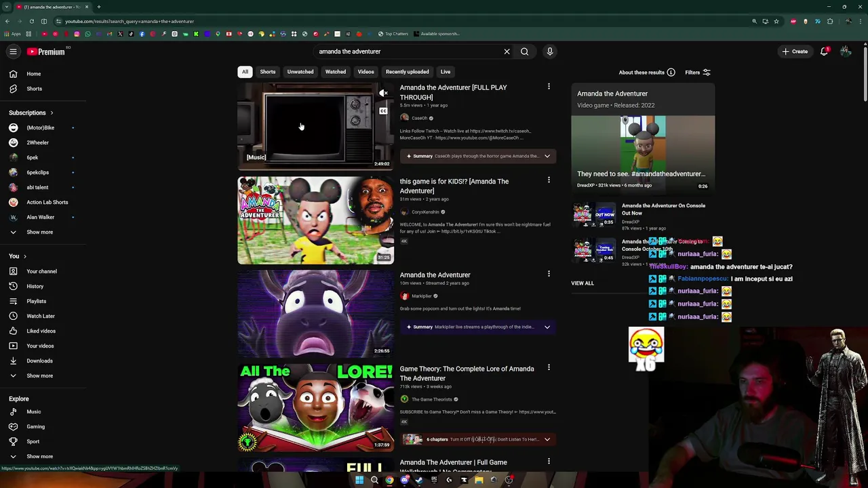Screen dimensions: 868x488
Task: Select the Live filter chip
Action: point(446,72)
